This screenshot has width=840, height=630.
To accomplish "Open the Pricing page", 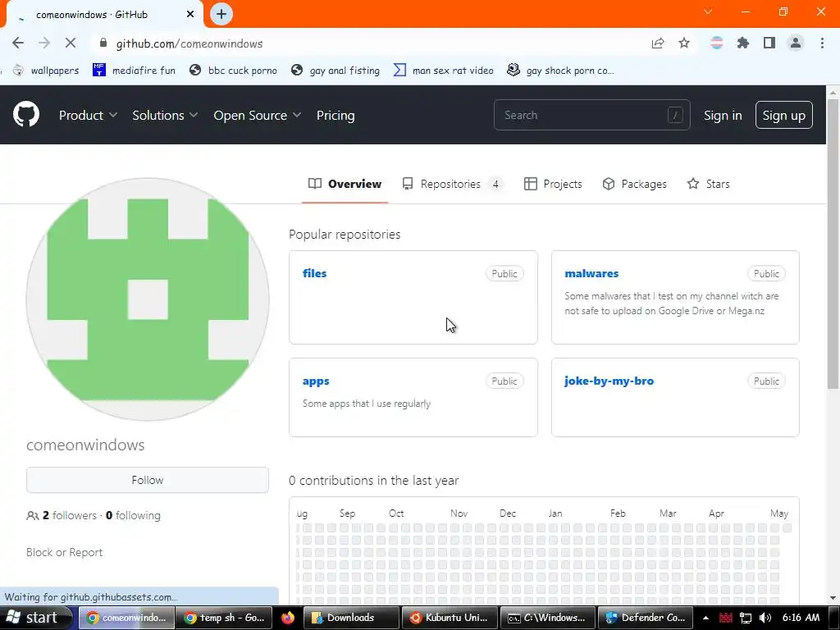I will pos(336,115).
